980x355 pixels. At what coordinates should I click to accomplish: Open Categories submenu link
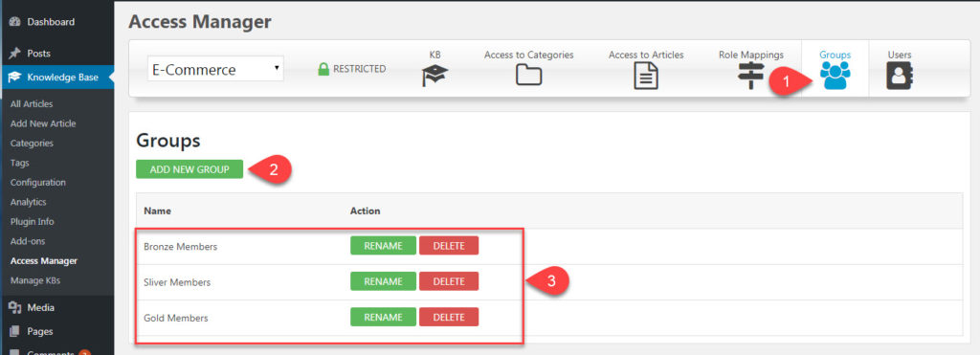(32, 144)
